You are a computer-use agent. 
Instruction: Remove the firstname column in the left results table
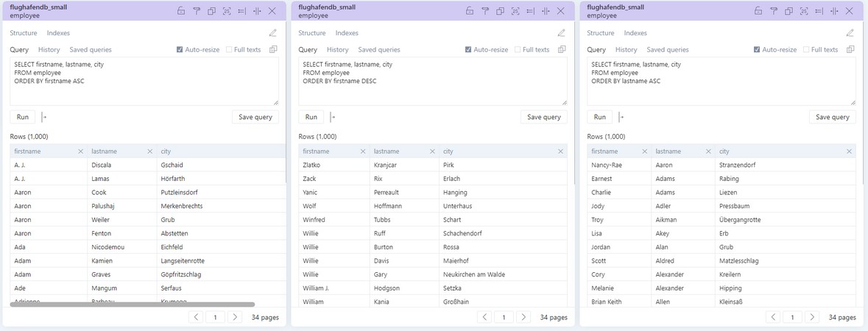(80, 152)
